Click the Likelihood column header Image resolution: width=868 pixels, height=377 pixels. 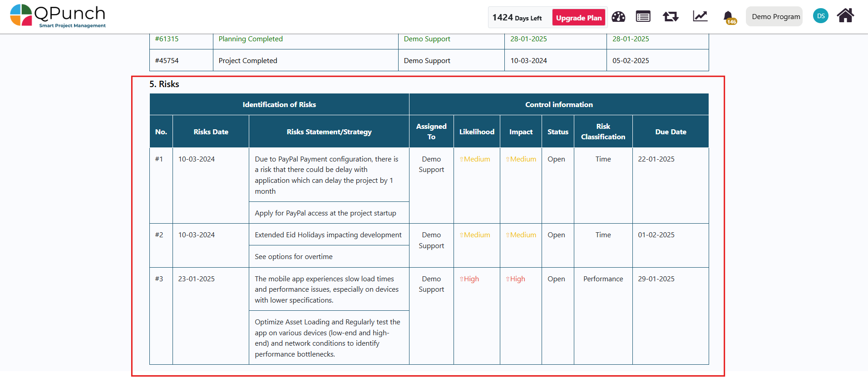(477, 132)
